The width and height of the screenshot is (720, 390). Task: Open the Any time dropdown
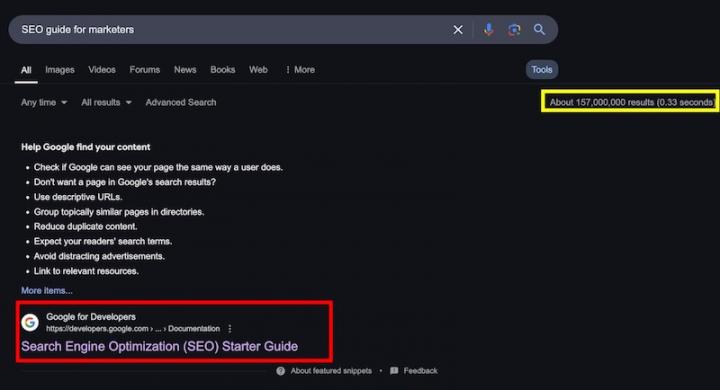point(44,102)
